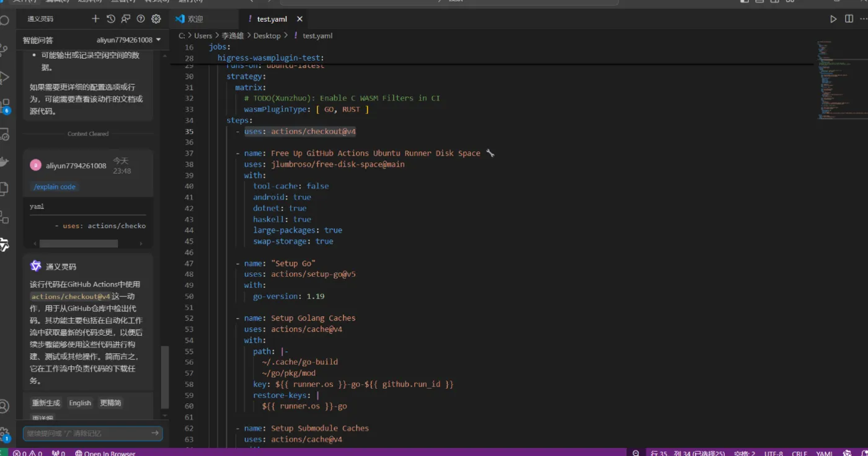
Task: Open aliyun7794261008 account dropdown
Action: pos(128,40)
